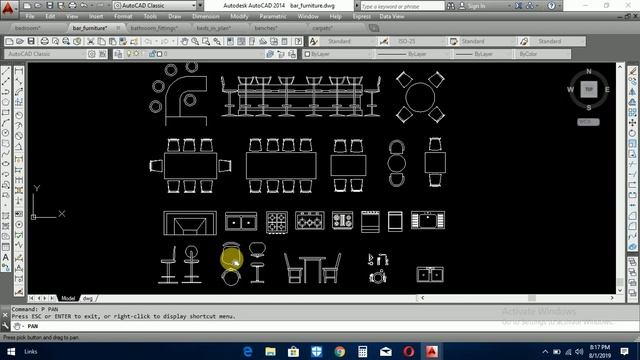Screen dimensions: 640x360
Task: Select the Array modify tool
Action: tap(632, 112)
